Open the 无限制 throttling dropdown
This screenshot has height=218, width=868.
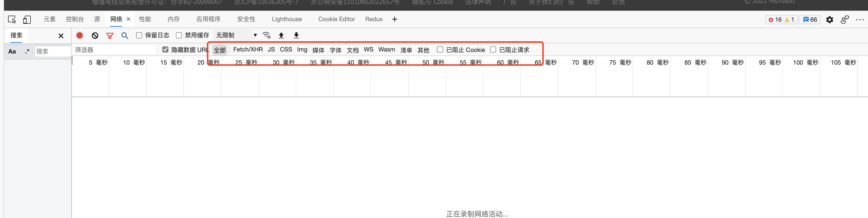tap(236, 35)
